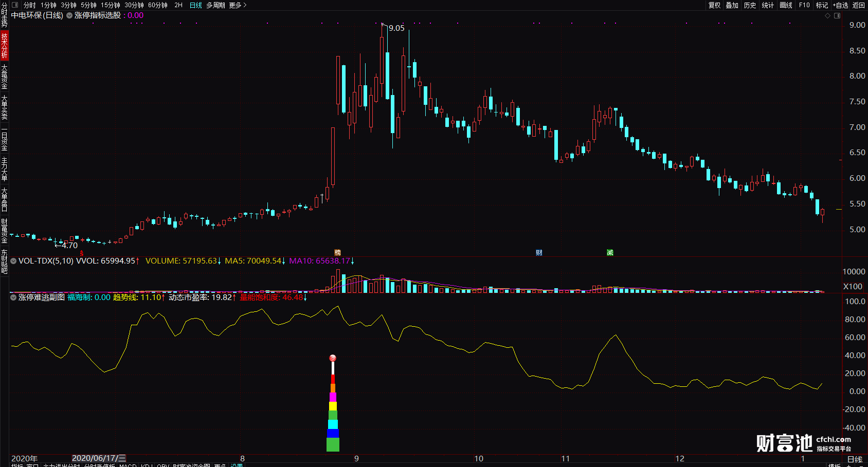Open the 多周期 multi-period view
Image resolution: width=868 pixels, height=467 pixels.
(x=216, y=5)
